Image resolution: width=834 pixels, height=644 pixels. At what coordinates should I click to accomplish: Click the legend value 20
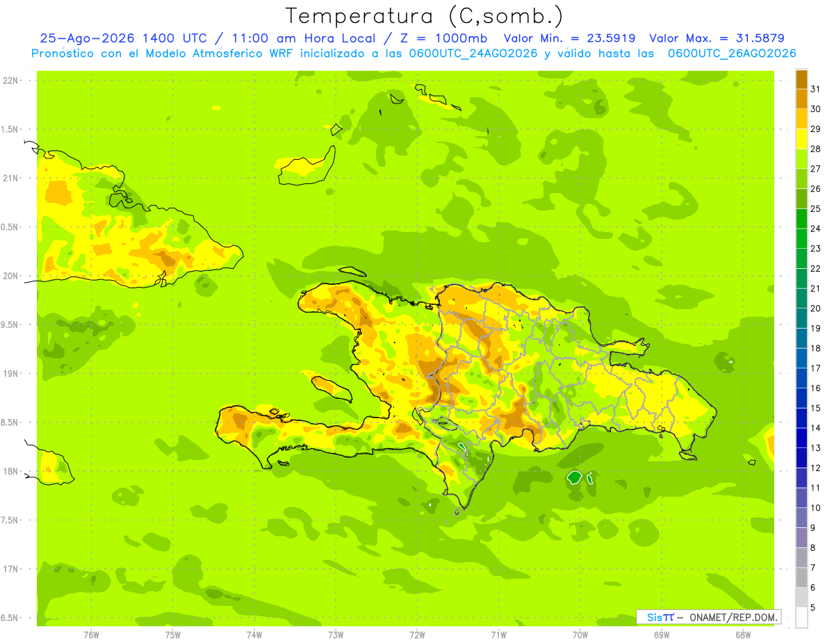point(816,308)
